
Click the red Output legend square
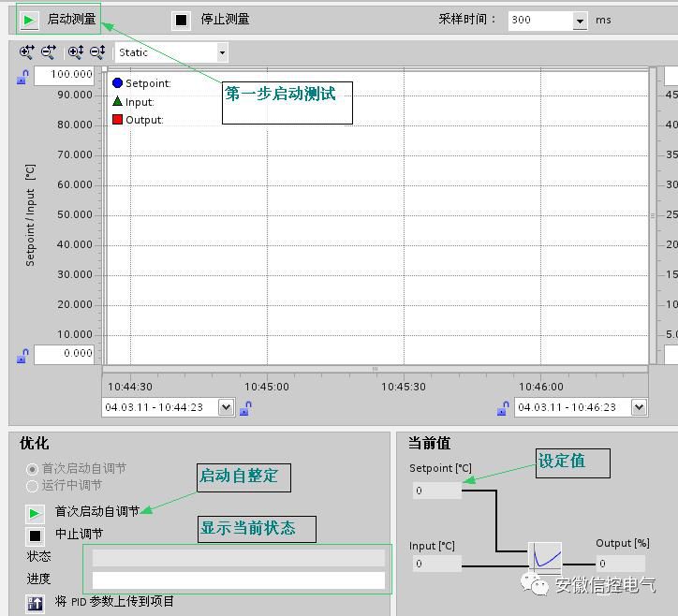pos(117,119)
